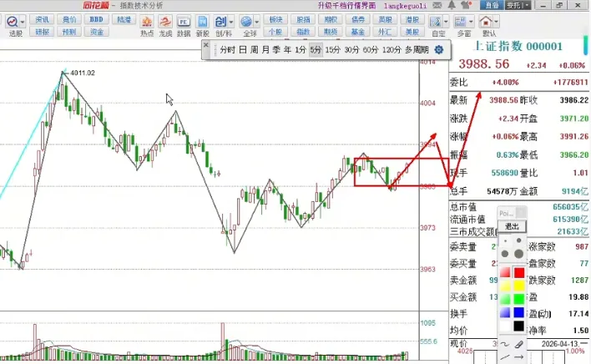
Task: Open the 多窗 multi-window icon
Action: click(x=461, y=22)
